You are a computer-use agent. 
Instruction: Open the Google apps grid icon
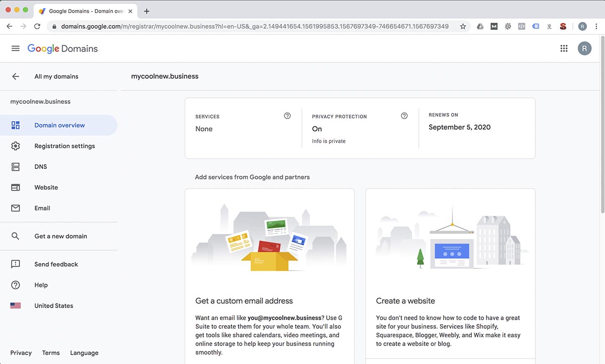564,48
